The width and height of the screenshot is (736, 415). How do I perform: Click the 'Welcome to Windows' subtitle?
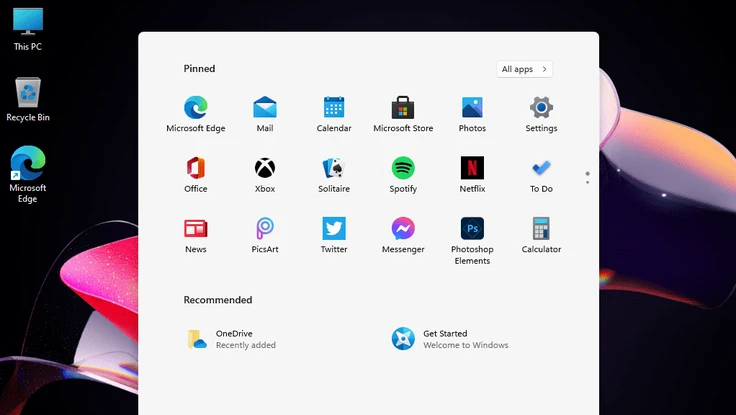(466, 345)
